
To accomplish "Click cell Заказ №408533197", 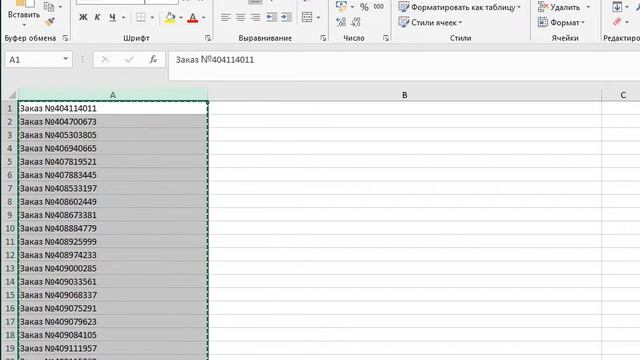I will click(113, 188).
